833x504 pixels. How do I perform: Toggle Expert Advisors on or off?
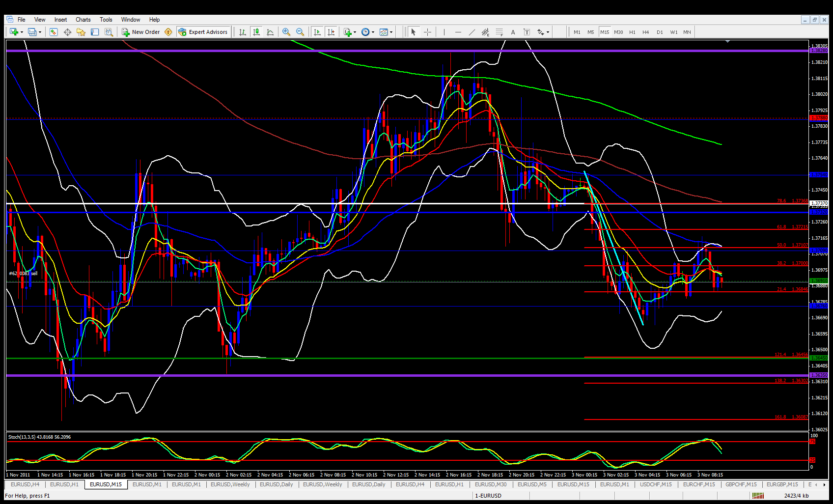[203, 32]
